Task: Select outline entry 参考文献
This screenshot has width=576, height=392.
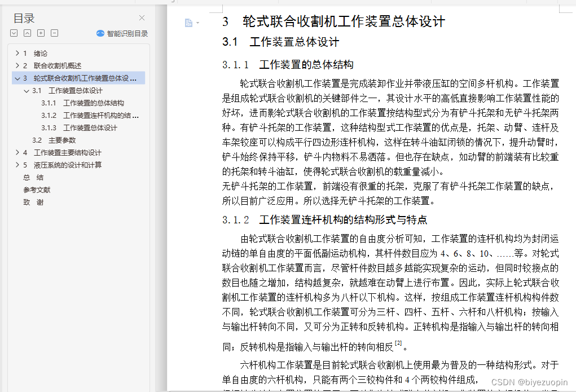Action: pos(37,190)
